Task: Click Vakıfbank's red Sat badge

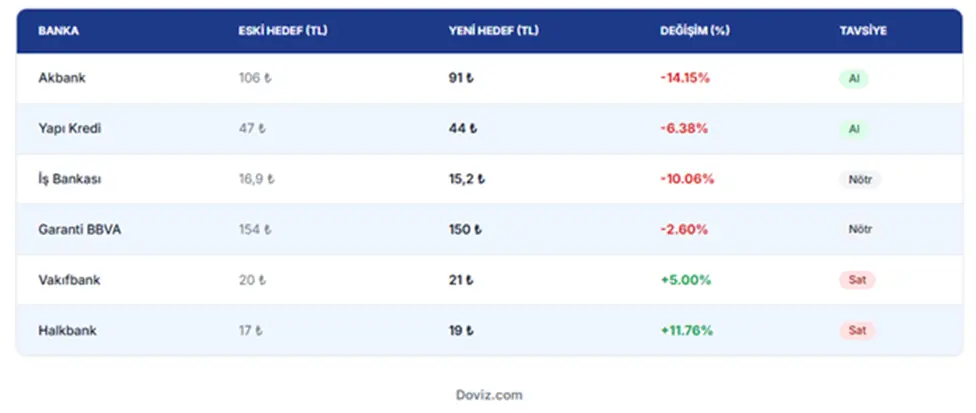Action: point(857,280)
